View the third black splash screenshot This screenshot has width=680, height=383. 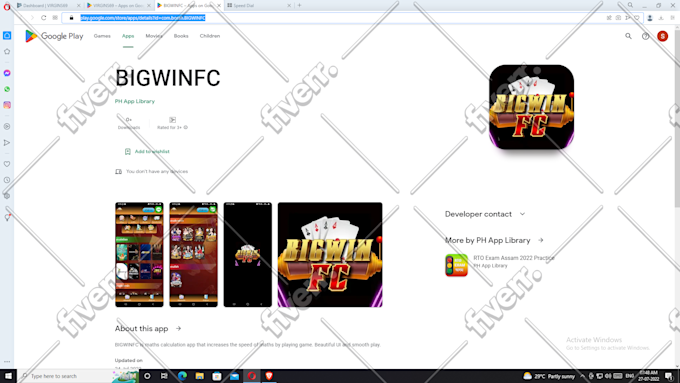pyautogui.click(x=248, y=255)
